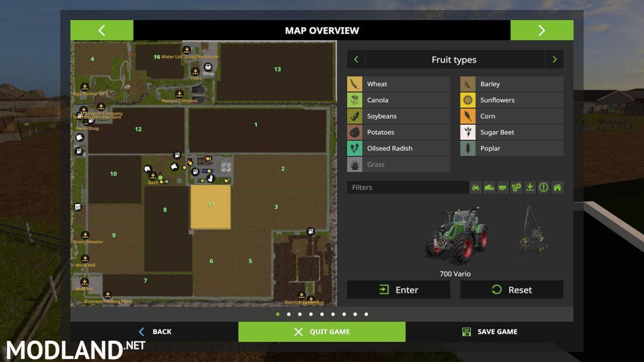The width and height of the screenshot is (644, 362).
Task: Toggle the green house filter icon
Action: (557, 188)
